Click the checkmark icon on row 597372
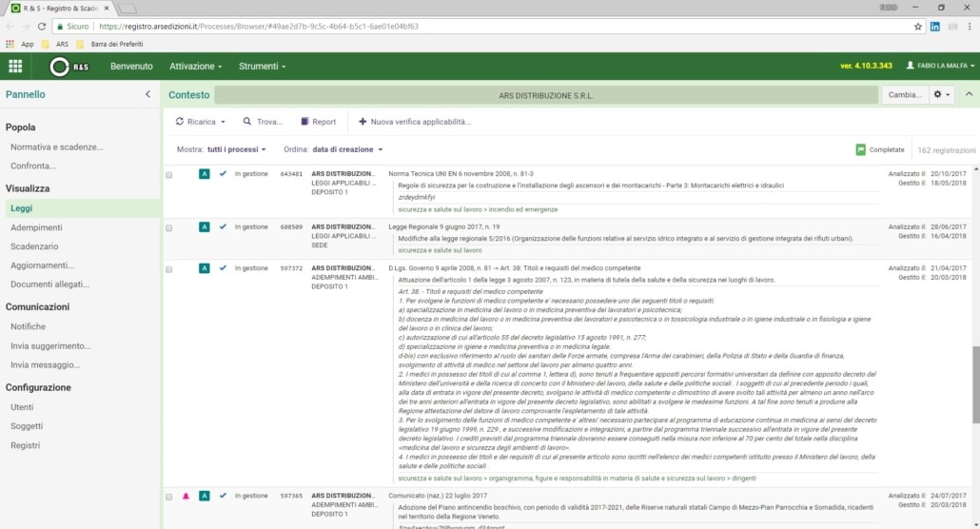 click(x=223, y=268)
